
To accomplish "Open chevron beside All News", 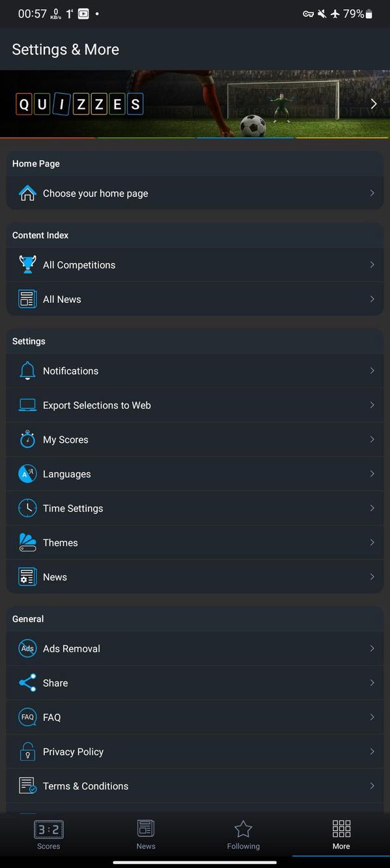I will tap(372, 299).
